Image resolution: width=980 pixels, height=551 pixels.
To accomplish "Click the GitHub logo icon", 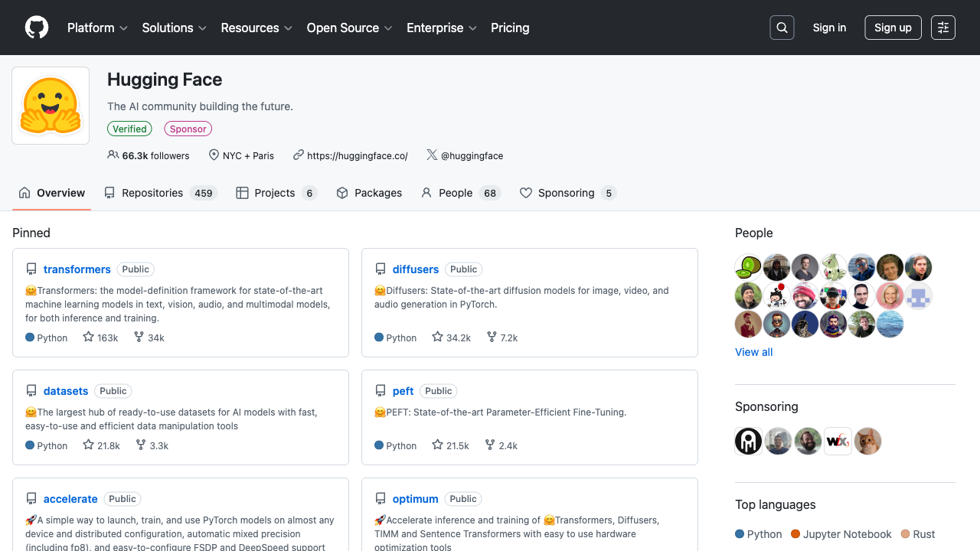I will (x=37, y=28).
